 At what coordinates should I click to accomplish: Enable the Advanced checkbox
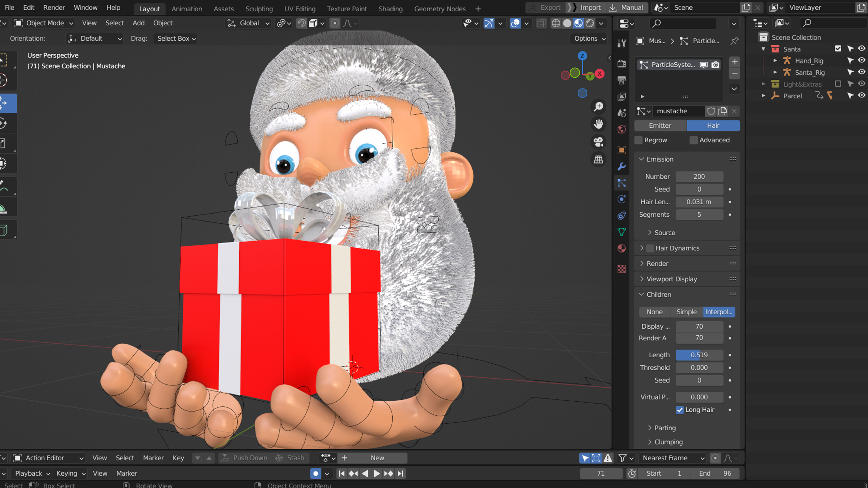[x=693, y=140]
